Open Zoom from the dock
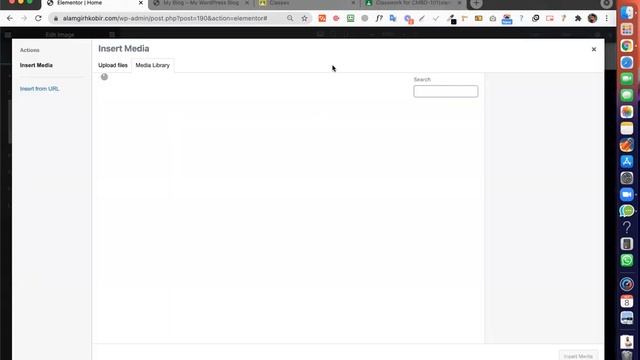Viewport: 640px width, 360px height. (627, 194)
